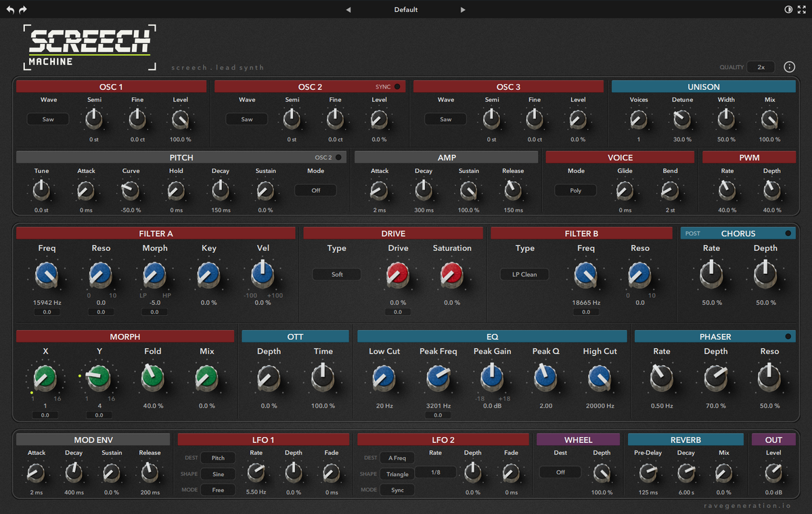812x514 pixels.
Task: Go to next preset with right arrow
Action: 463,9
